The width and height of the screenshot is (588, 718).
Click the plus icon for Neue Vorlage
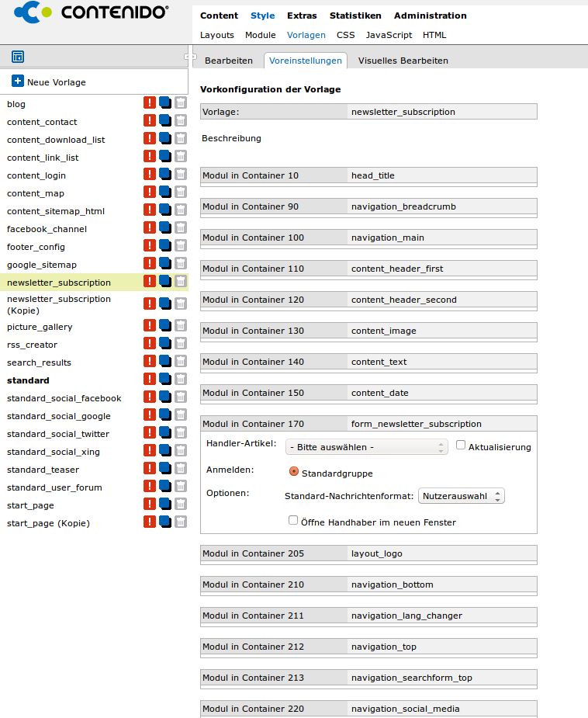18,82
